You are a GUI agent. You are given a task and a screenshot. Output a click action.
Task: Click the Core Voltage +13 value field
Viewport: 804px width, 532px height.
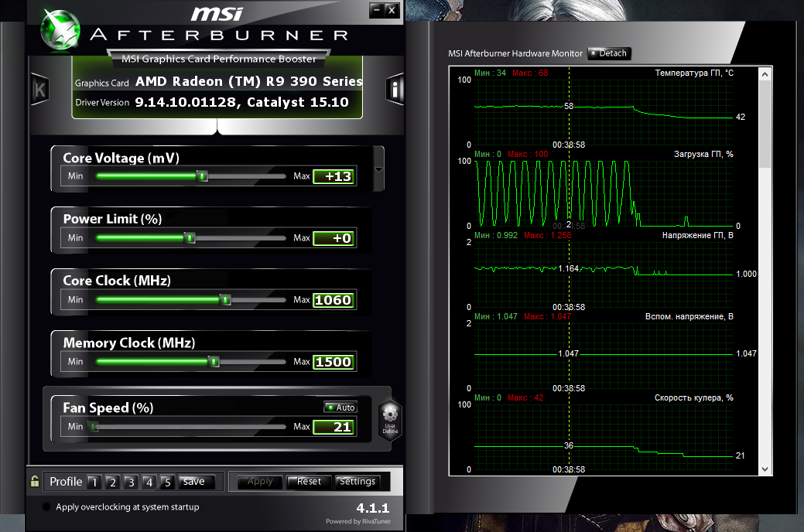click(x=334, y=176)
